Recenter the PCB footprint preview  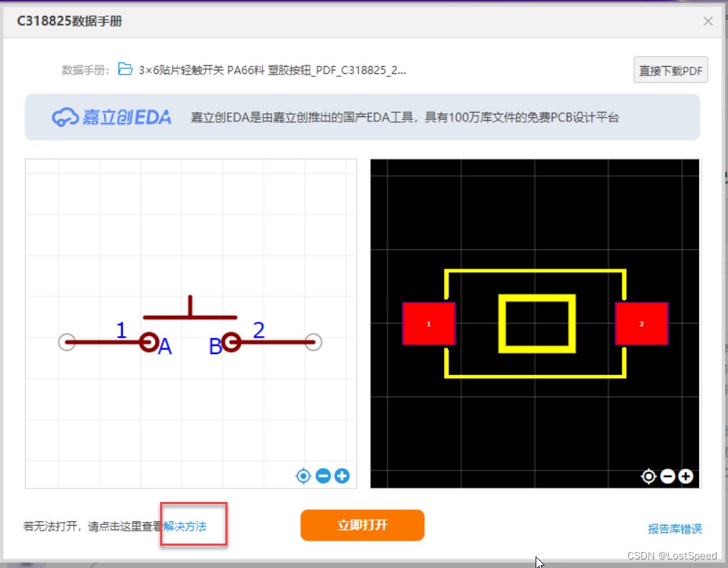click(x=648, y=477)
